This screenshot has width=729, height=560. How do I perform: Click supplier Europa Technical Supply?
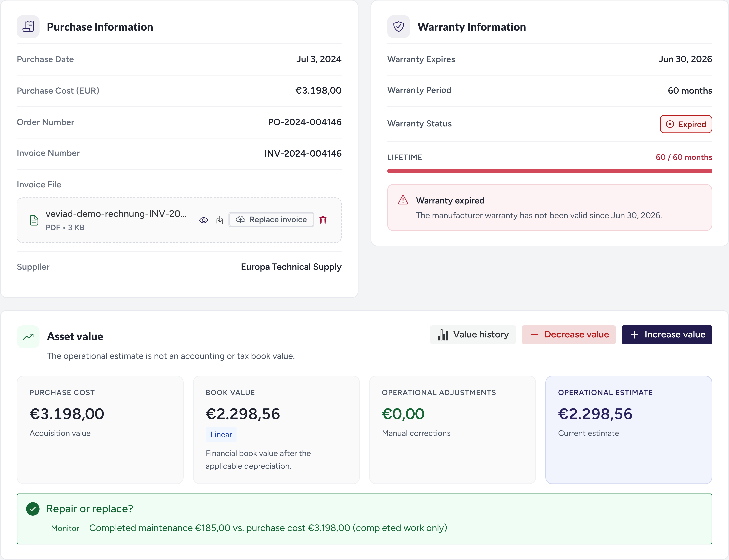[x=291, y=267]
